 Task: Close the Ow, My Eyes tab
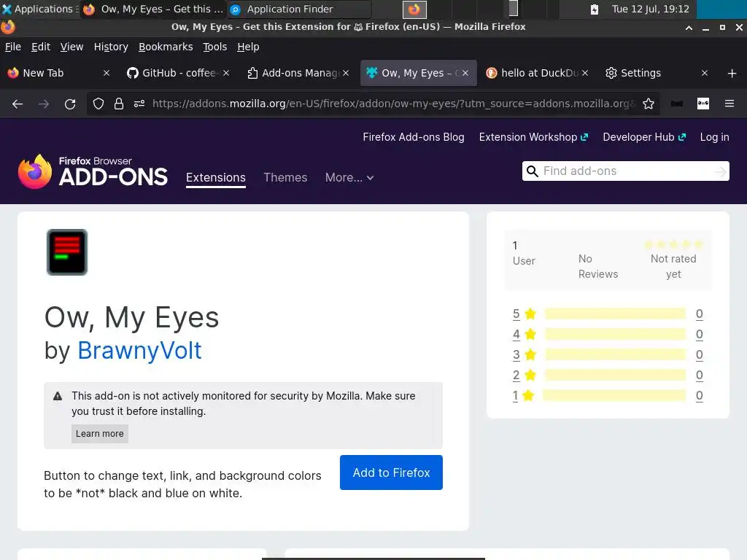[465, 73]
